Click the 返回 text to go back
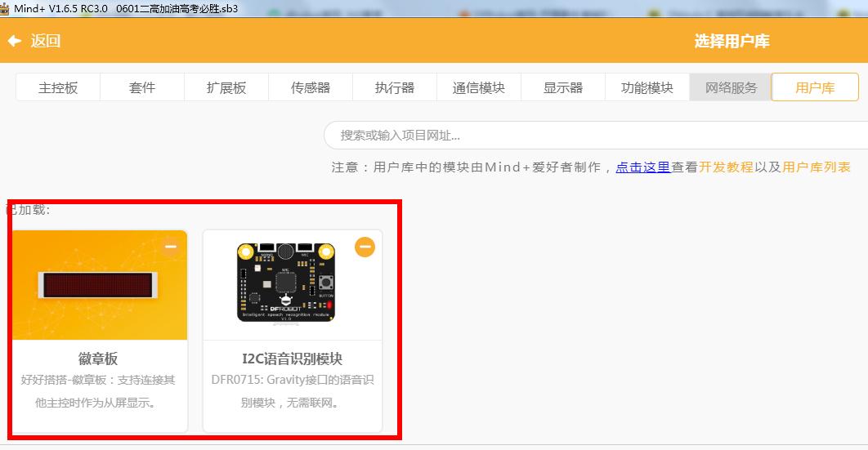The image size is (868, 450). (x=46, y=41)
